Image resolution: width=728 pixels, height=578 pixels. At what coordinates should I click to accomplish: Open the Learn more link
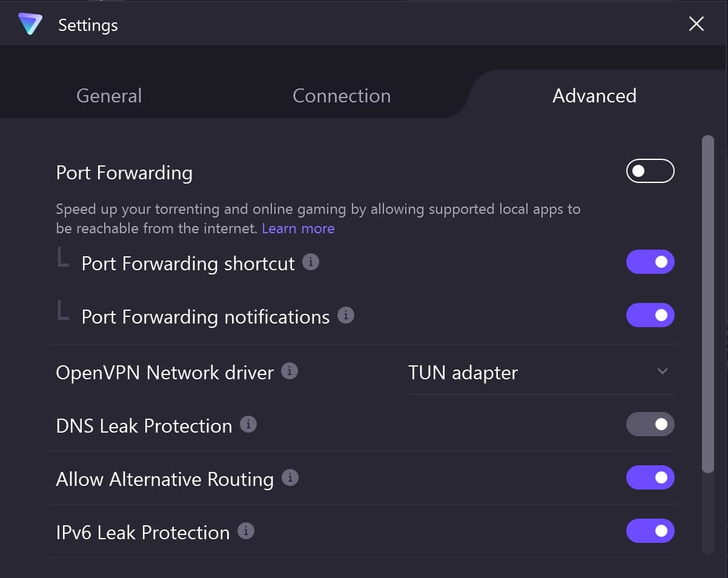298,228
